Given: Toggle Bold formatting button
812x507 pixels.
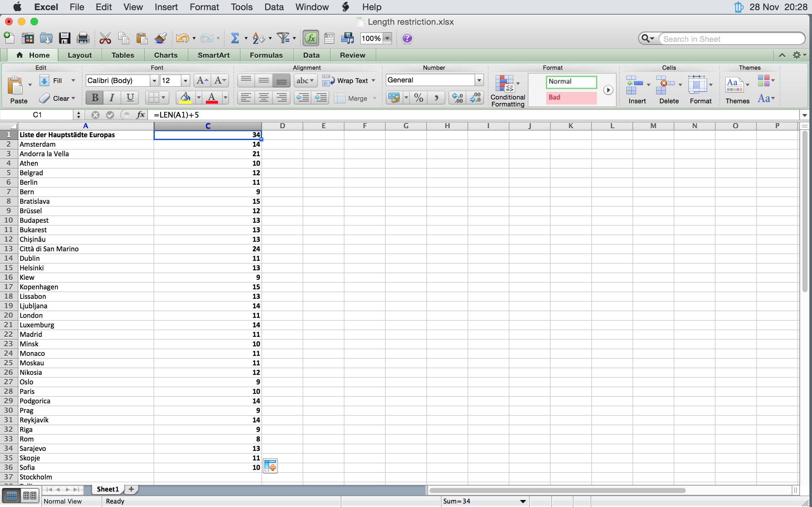Looking at the screenshot, I should [x=95, y=98].
